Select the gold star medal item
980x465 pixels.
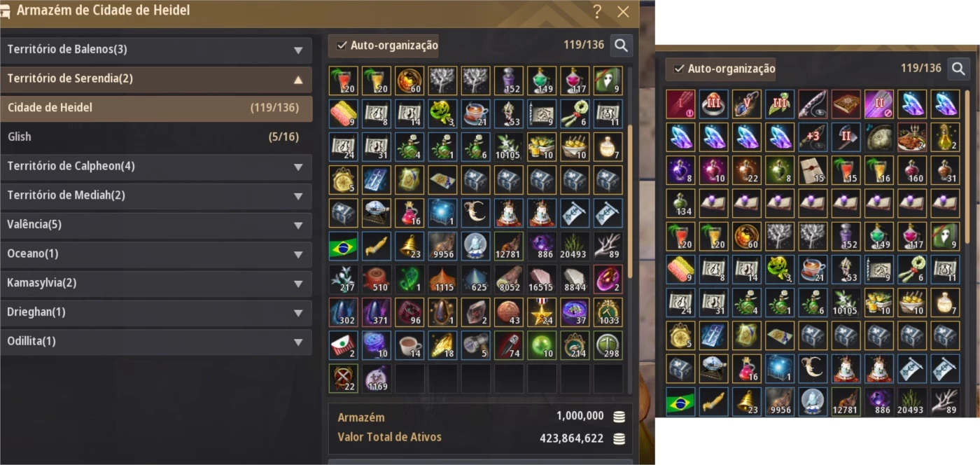click(542, 312)
